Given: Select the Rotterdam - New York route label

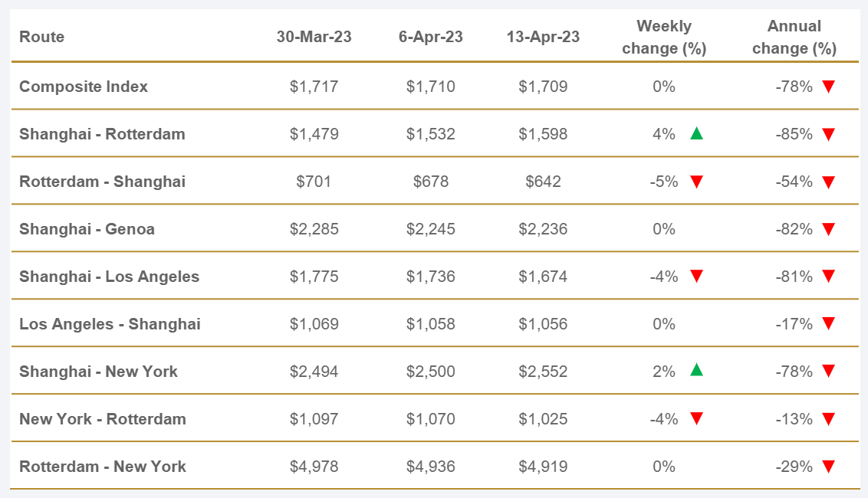Looking at the screenshot, I should point(103,467).
